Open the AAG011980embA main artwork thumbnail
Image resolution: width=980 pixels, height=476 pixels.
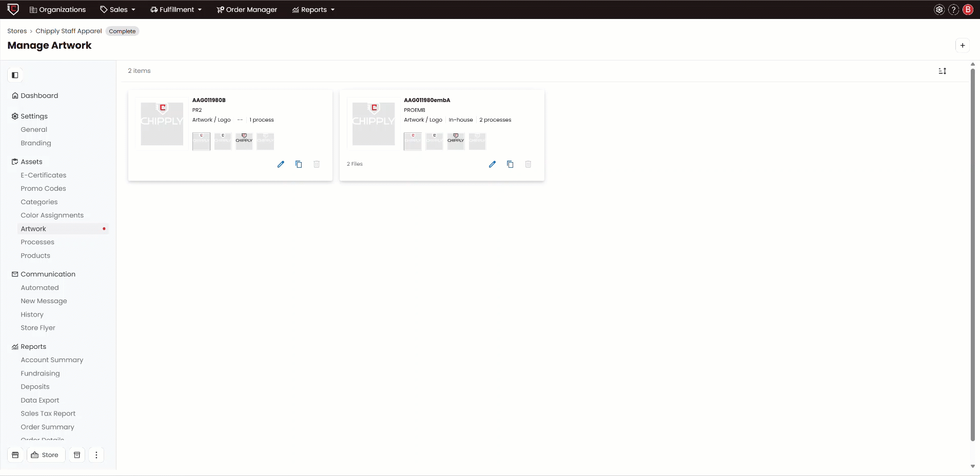coord(373,123)
